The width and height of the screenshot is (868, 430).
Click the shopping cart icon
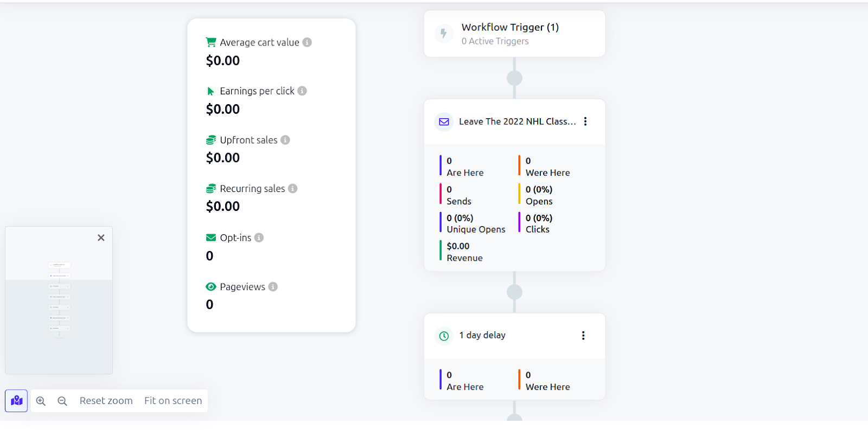coord(211,42)
